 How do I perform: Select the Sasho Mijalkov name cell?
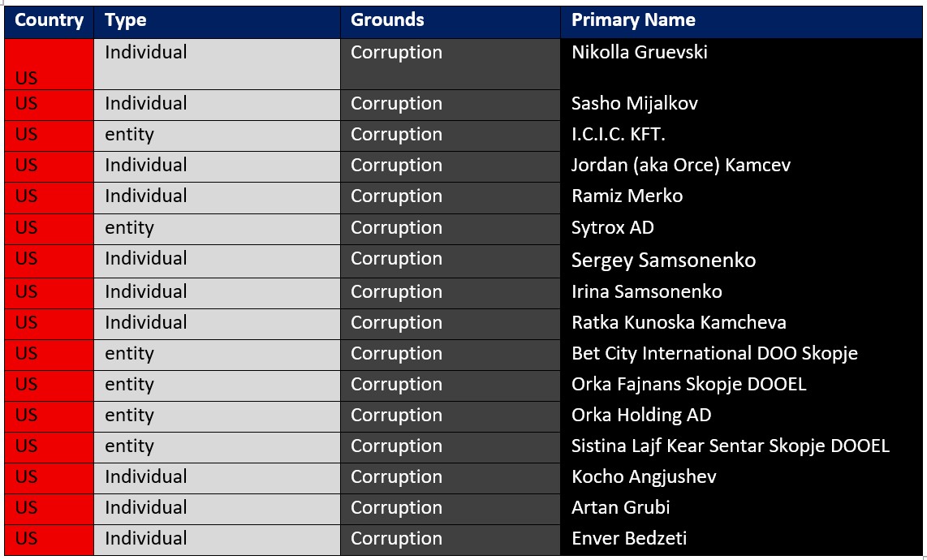[635, 104]
